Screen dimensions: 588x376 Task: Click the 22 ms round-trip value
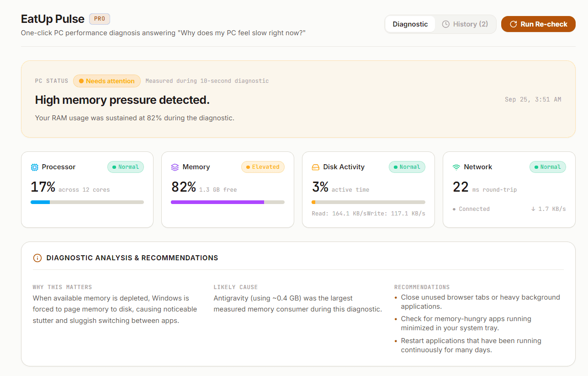(x=461, y=187)
